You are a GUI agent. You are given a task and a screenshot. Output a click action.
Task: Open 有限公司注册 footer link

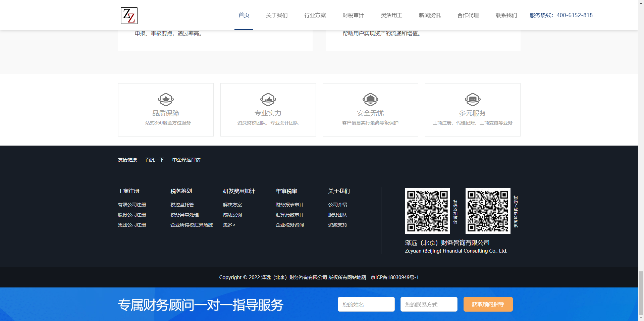pyautogui.click(x=132, y=205)
